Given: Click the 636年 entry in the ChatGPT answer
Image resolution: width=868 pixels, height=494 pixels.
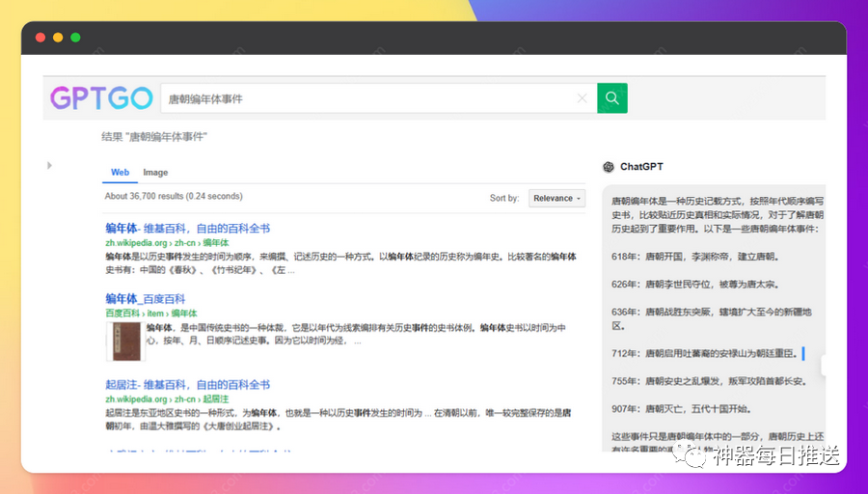Looking at the screenshot, I should click(712, 318).
